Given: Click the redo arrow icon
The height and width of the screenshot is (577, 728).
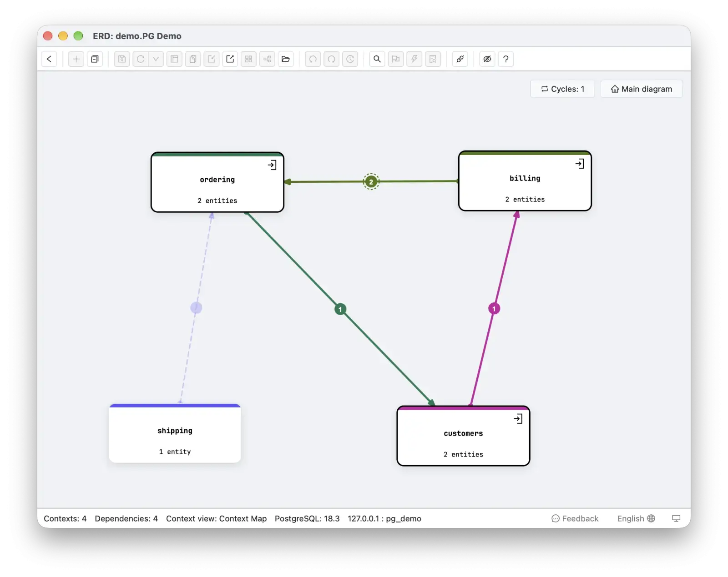Looking at the screenshot, I should [x=331, y=59].
